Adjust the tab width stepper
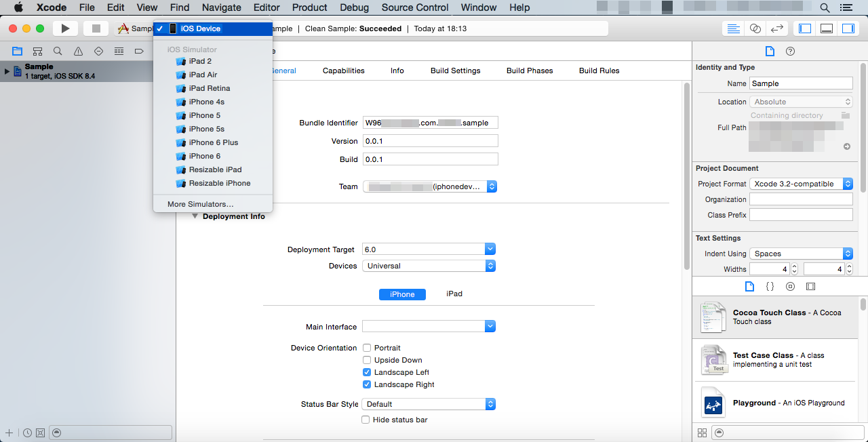The width and height of the screenshot is (868, 442). [x=795, y=269]
